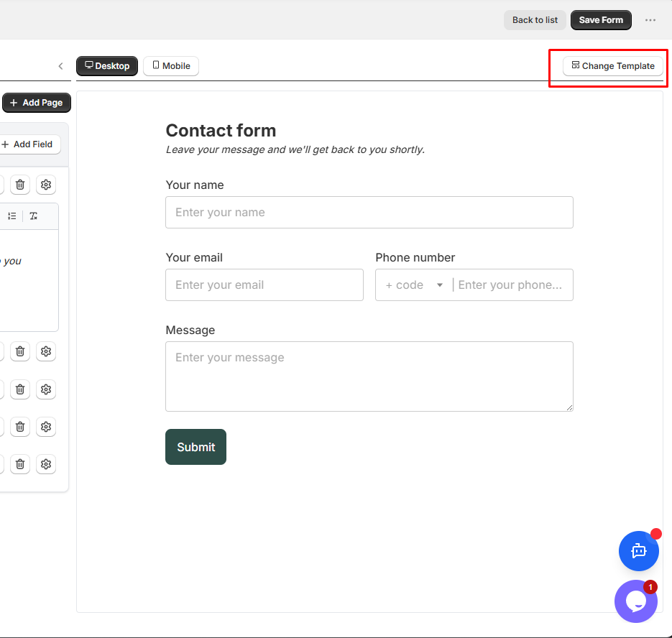Viewport: 672px width, 638px height.
Task: Delete the field above the text editor
Action: [20, 185]
